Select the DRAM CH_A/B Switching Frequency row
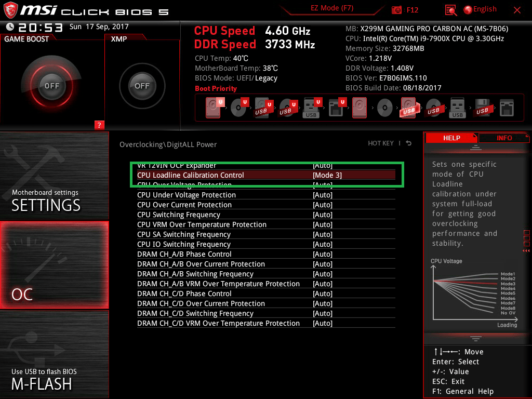The height and width of the screenshot is (399, 532). [266, 274]
